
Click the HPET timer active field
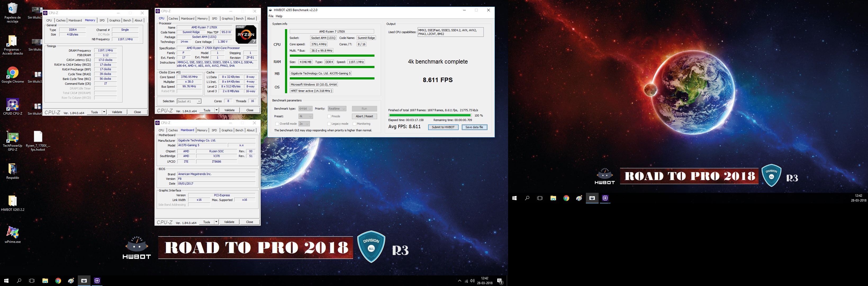click(311, 91)
